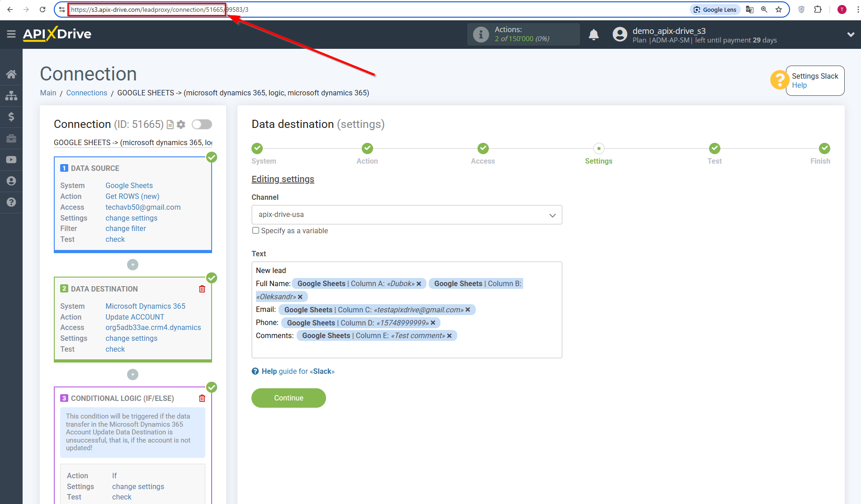Remove the Column B Oleksandr tag
Viewport: 861px width, 504px height.
point(300,297)
